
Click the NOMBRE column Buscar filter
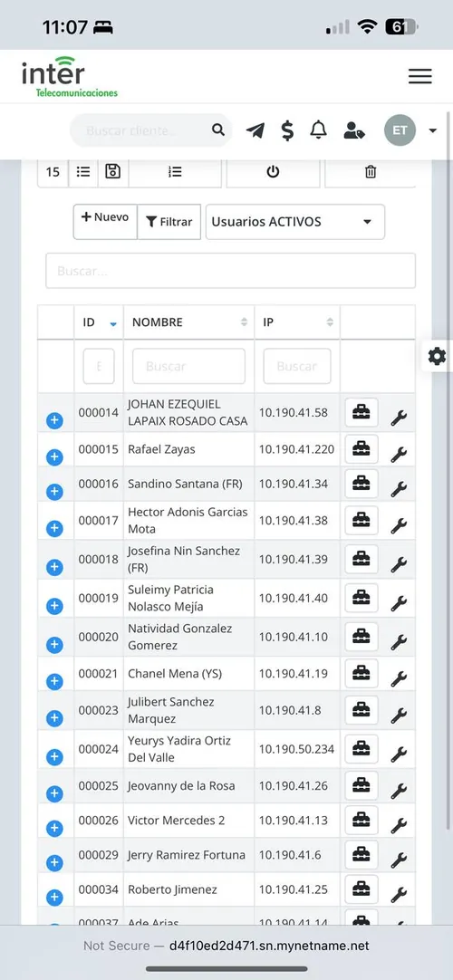[x=188, y=366]
